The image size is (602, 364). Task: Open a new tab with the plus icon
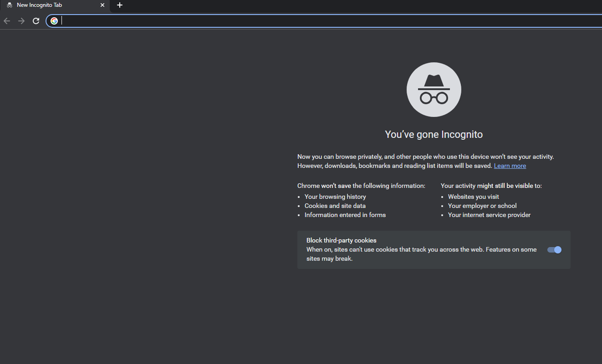tap(120, 5)
